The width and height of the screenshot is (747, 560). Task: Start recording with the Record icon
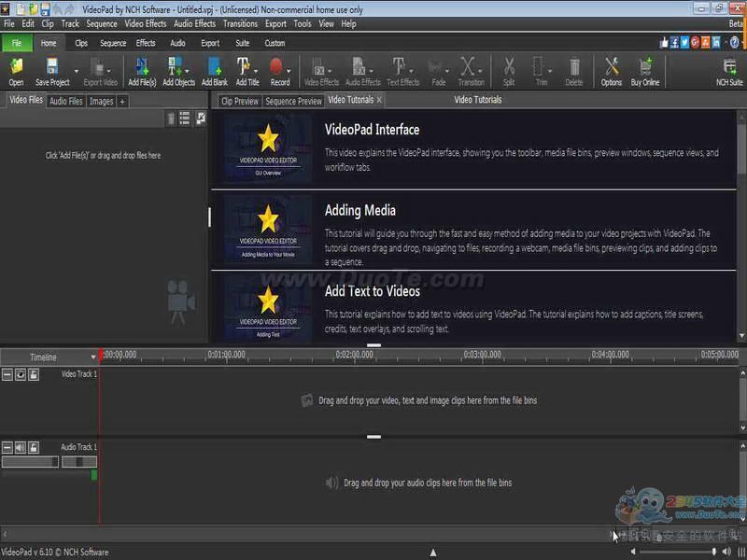click(277, 72)
